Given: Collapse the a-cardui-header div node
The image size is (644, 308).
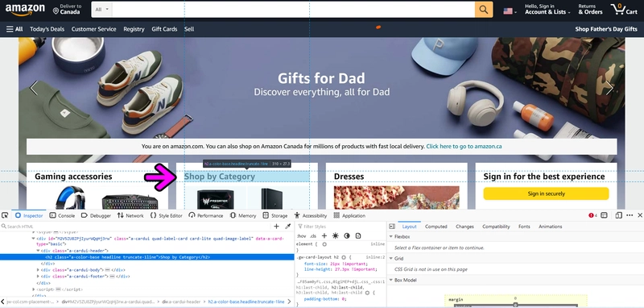Looking at the screenshot, I should coord(38,251).
